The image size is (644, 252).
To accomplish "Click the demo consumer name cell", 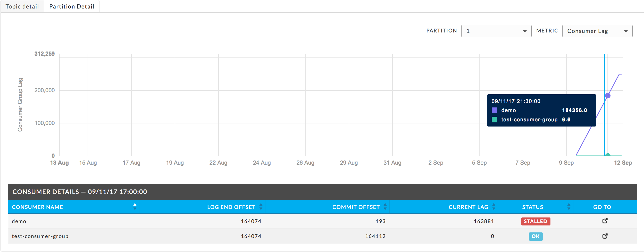I will pos(19,221).
